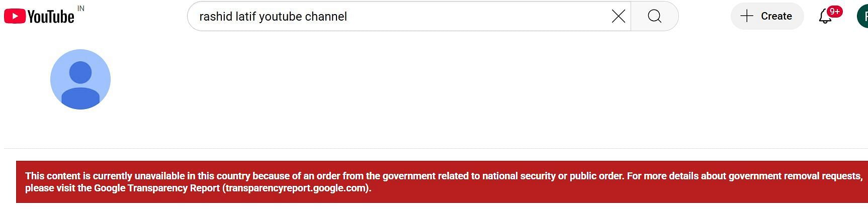Click the IN country code label
Screen dimensions: 868x215
[81, 9]
